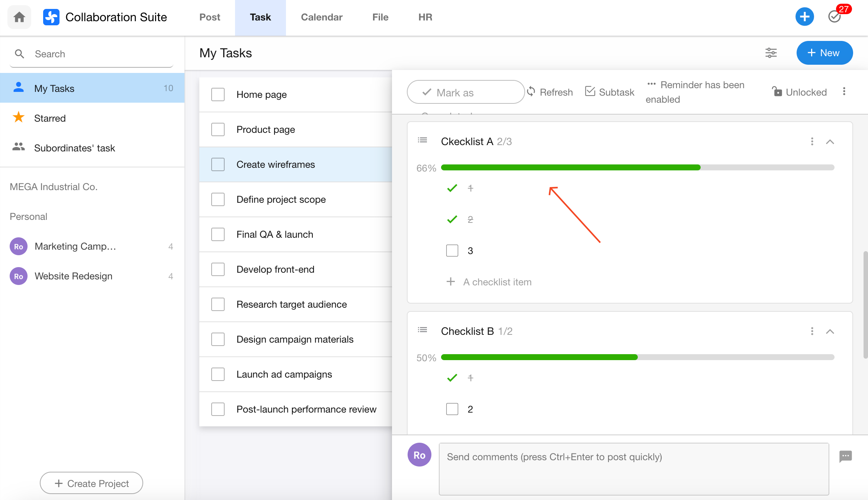Click the blue New task button
868x500 pixels.
click(x=824, y=53)
